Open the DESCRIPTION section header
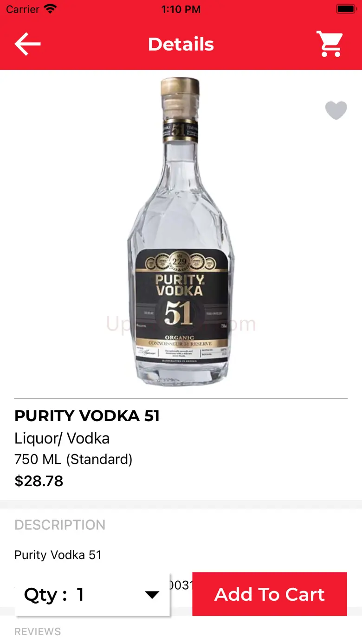This screenshot has width=362, height=644. 60,525
